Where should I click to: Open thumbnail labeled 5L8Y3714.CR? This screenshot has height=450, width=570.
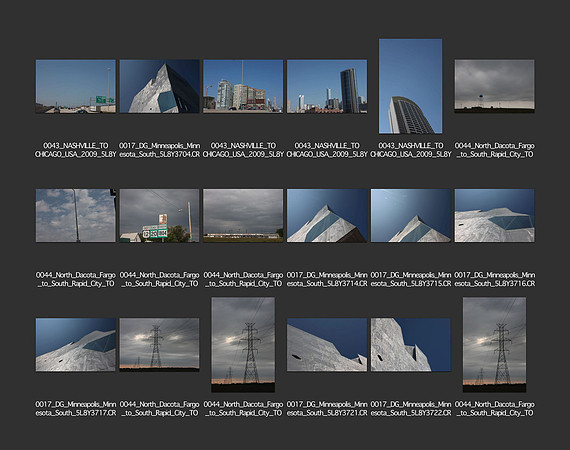pos(327,216)
